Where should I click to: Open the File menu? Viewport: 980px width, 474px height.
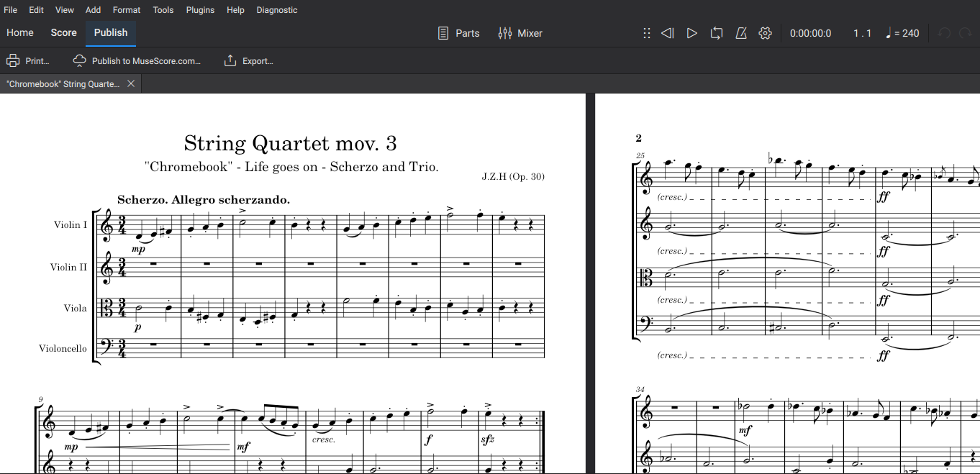click(11, 10)
